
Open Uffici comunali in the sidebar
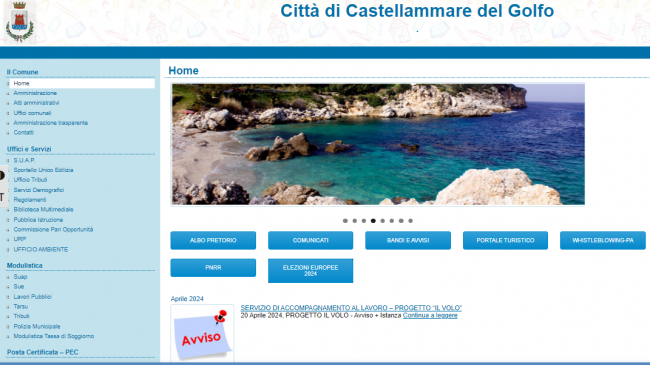(x=32, y=113)
